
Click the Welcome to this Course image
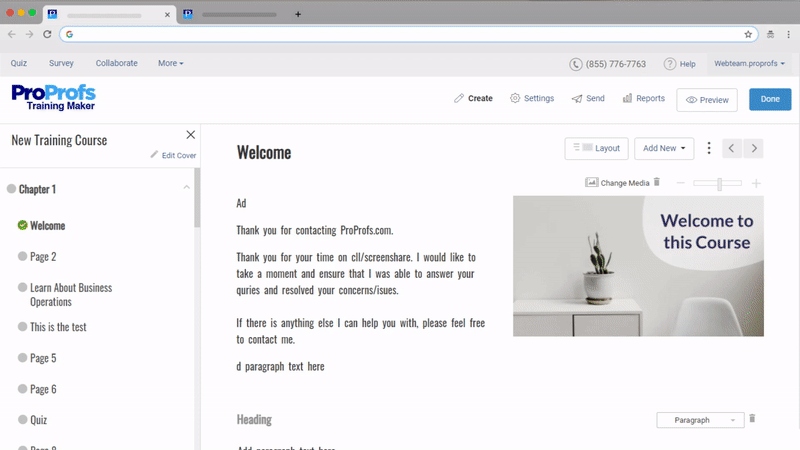click(638, 266)
